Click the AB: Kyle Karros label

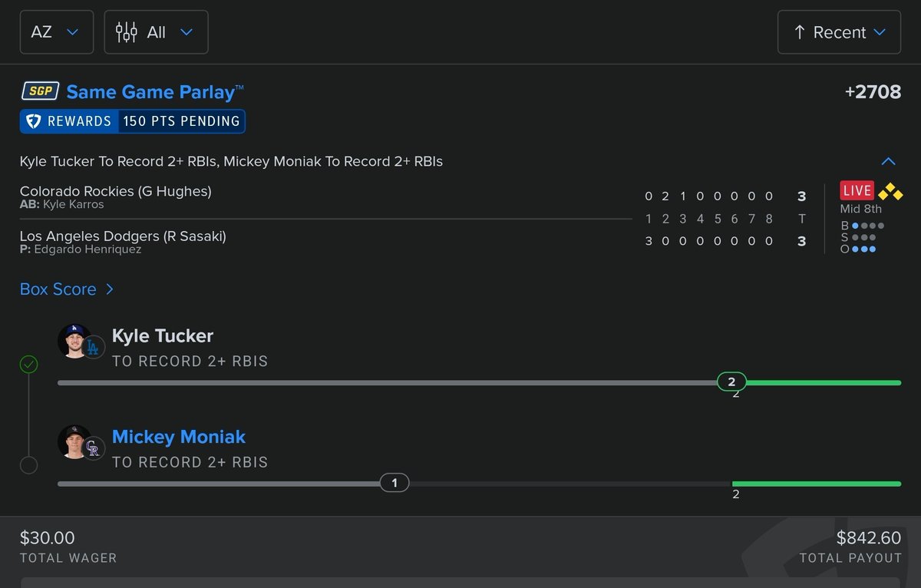62,205
